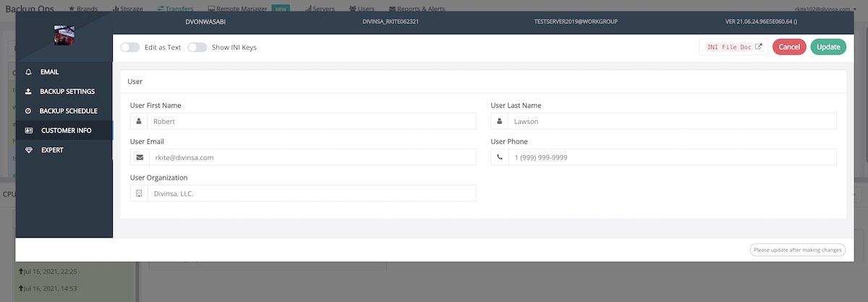The image size is (868, 302).
Task: Click the DIVINSA_RKITE062321 header label
Action: tap(391, 22)
